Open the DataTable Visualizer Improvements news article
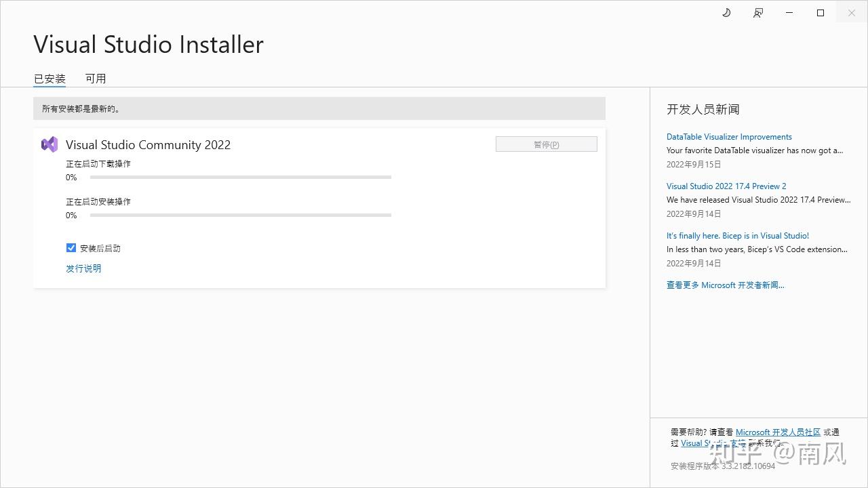Viewport: 868px width, 488px height. point(729,136)
